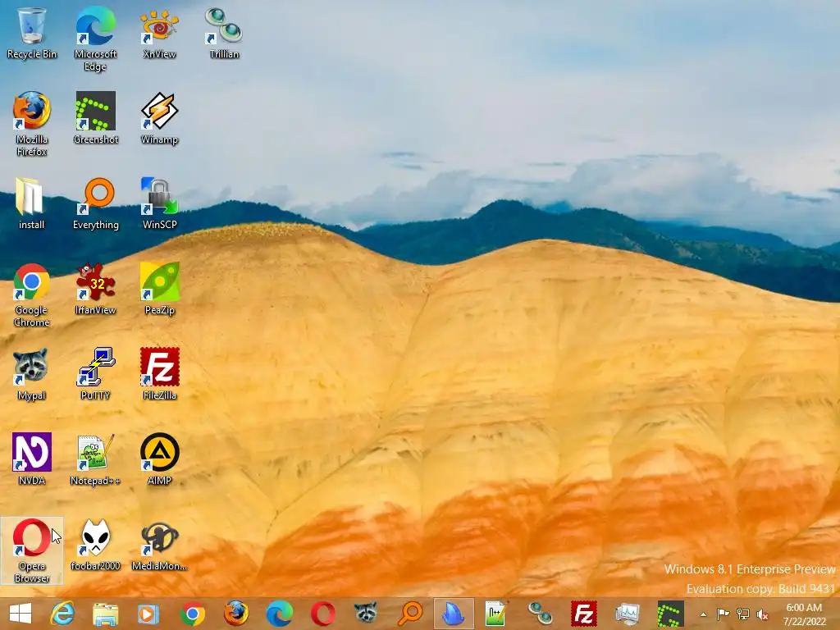
Task: Select the IrfanView desktop shortcut
Action: point(95,289)
